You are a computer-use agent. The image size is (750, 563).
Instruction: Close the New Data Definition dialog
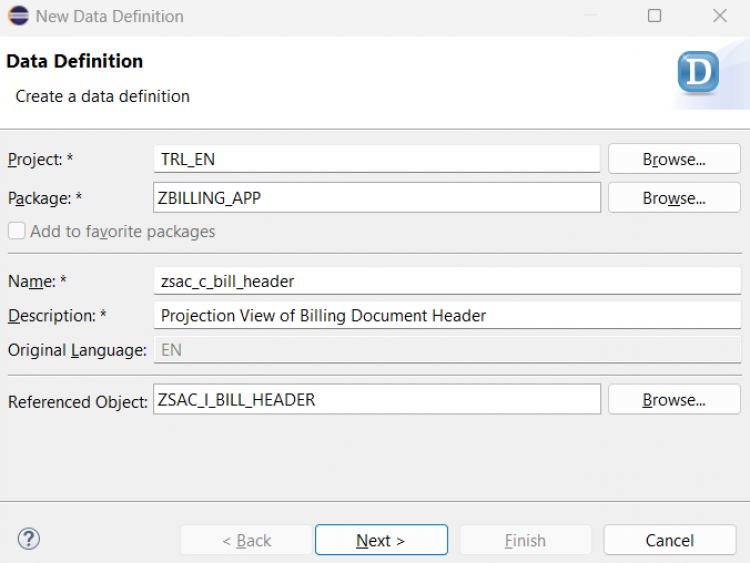click(719, 16)
